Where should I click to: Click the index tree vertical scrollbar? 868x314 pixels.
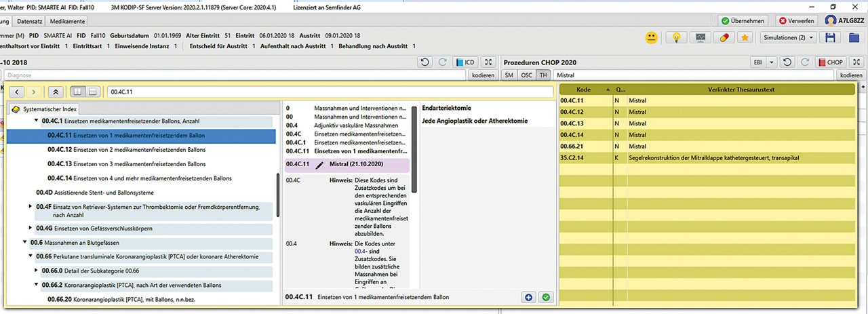pos(277,197)
